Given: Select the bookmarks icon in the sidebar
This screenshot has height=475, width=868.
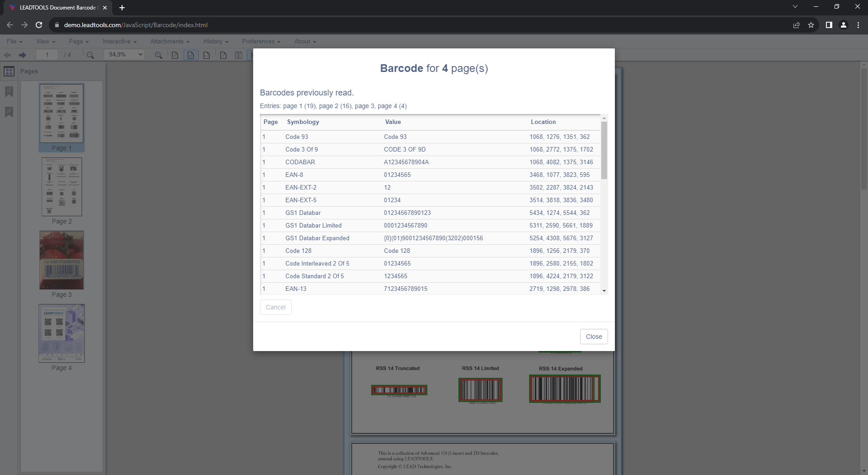Looking at the screenshot, I should point(9,92).
